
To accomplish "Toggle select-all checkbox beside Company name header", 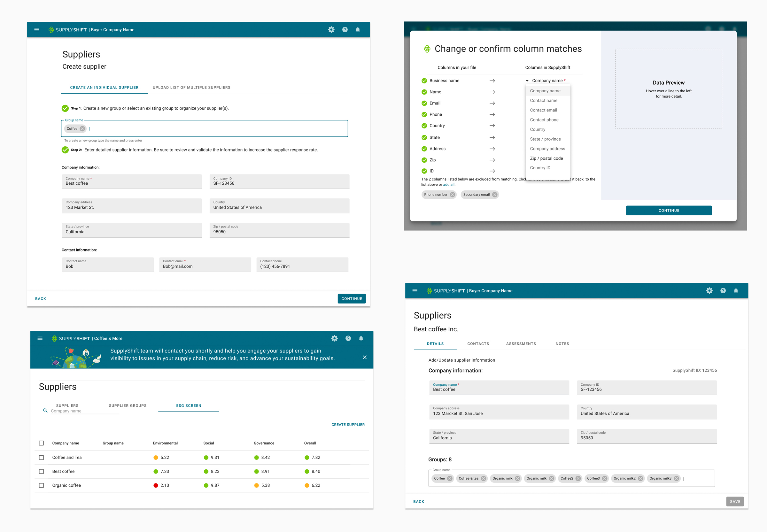I will pyautogui.click(x=41, y=443).
